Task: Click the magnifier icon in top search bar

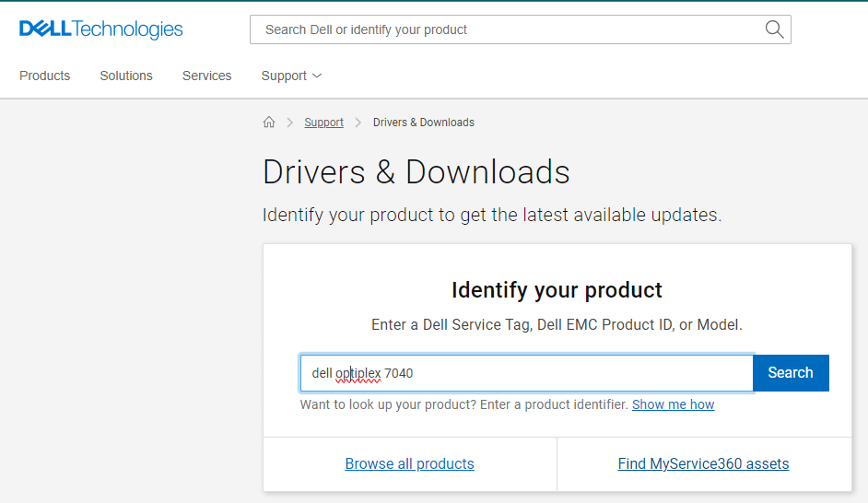Action: point(774,29)
